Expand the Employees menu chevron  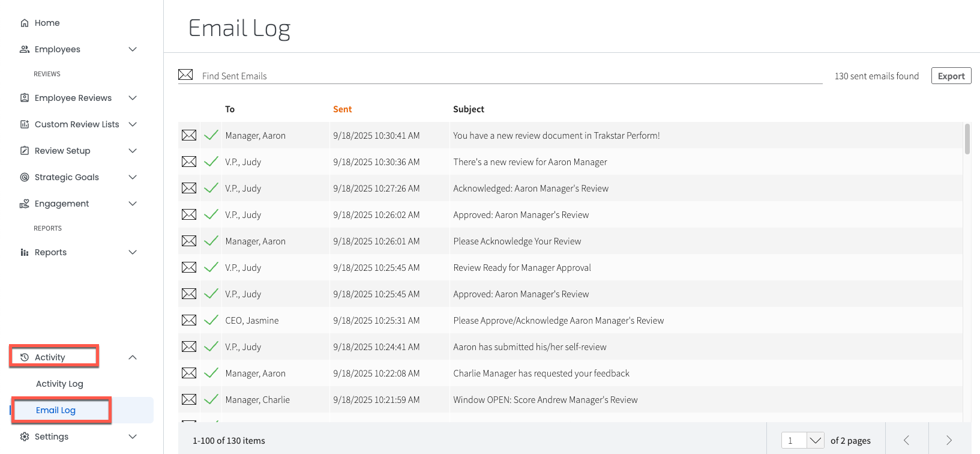[133, 49]
